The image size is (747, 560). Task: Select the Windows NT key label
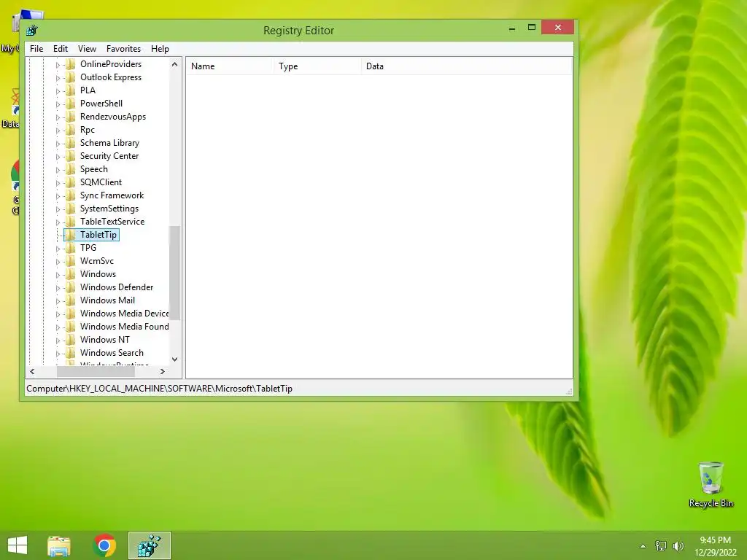[x=105, y=340]
